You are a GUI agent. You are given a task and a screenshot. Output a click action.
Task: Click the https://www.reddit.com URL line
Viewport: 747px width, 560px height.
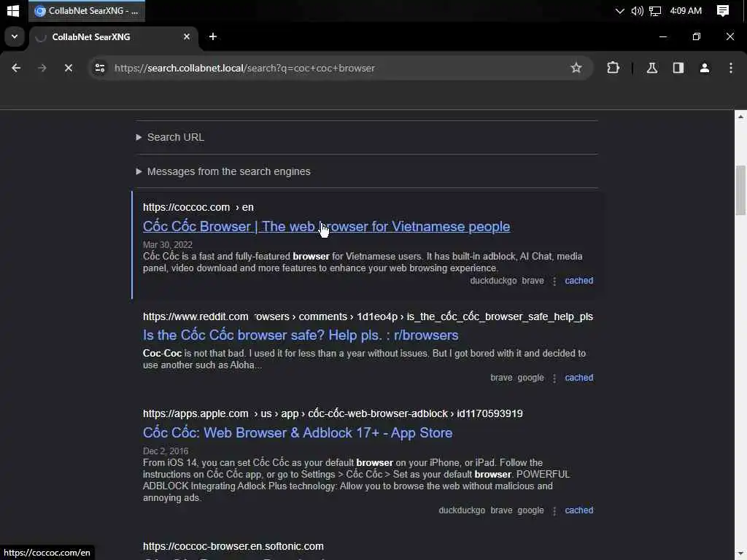(x=368, y=316)
